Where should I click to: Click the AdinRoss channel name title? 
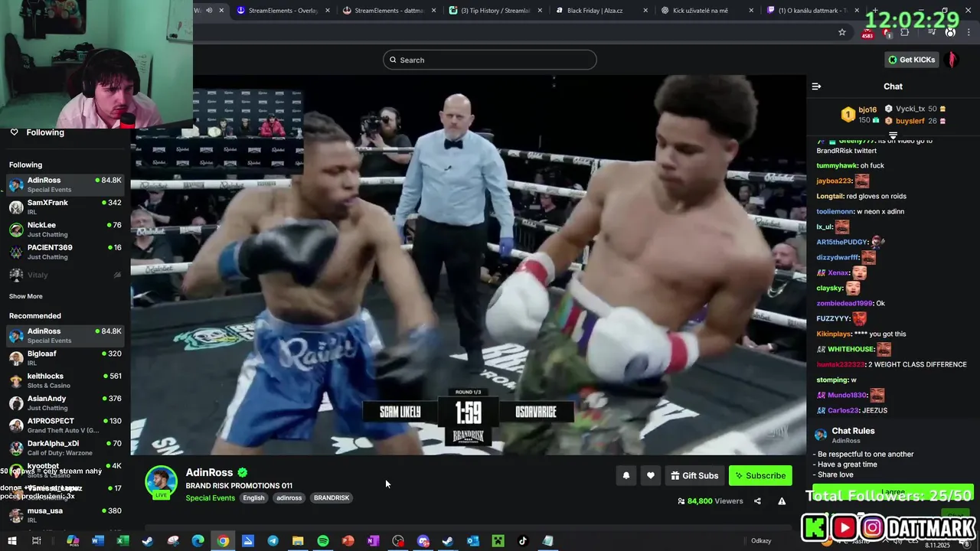tap(209, 472)
